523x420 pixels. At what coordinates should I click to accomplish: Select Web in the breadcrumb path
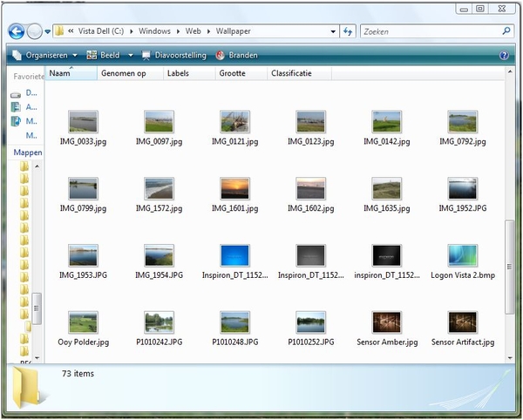194,31
